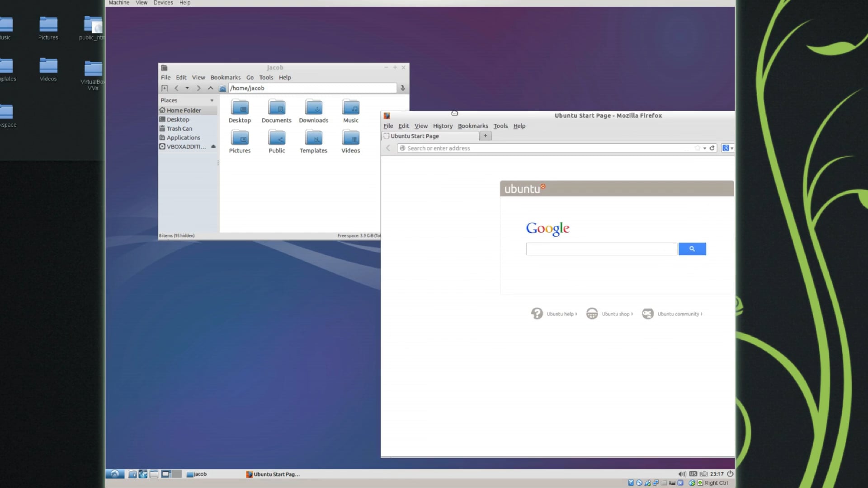Viewport: 868px width, 488px height.
Task: Click the power logout icon in panel
Action: [730, 474]
